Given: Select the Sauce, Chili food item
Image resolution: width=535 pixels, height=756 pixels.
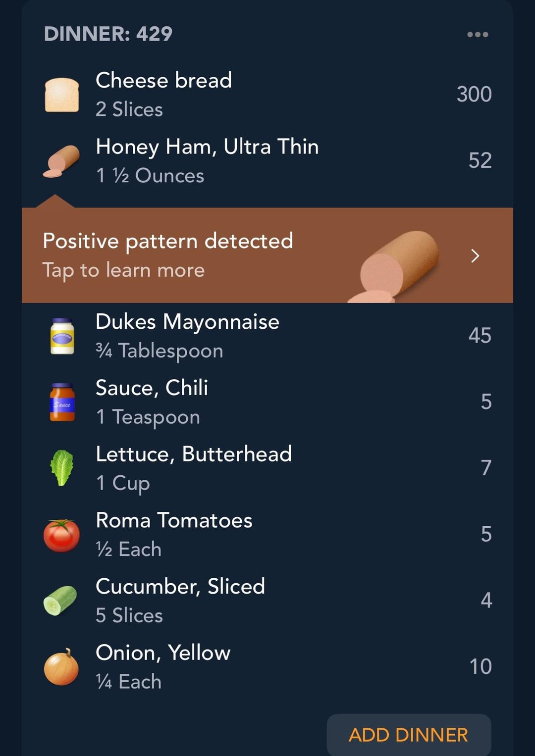Looking at the screenshot, I should tap(267, 402).
